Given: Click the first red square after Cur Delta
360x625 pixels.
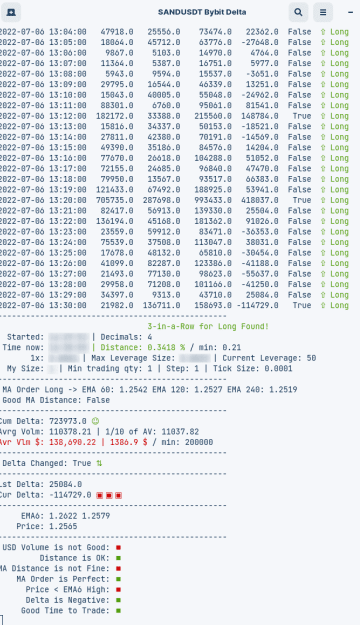Looking at the screenshot, I should tap(100, 495).
